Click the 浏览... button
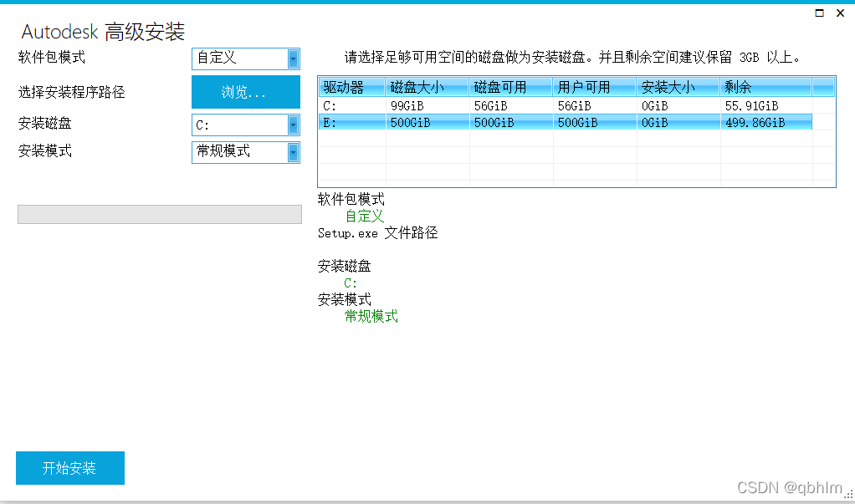This screenshot has height=504, width=855. (x=246, y=92)
